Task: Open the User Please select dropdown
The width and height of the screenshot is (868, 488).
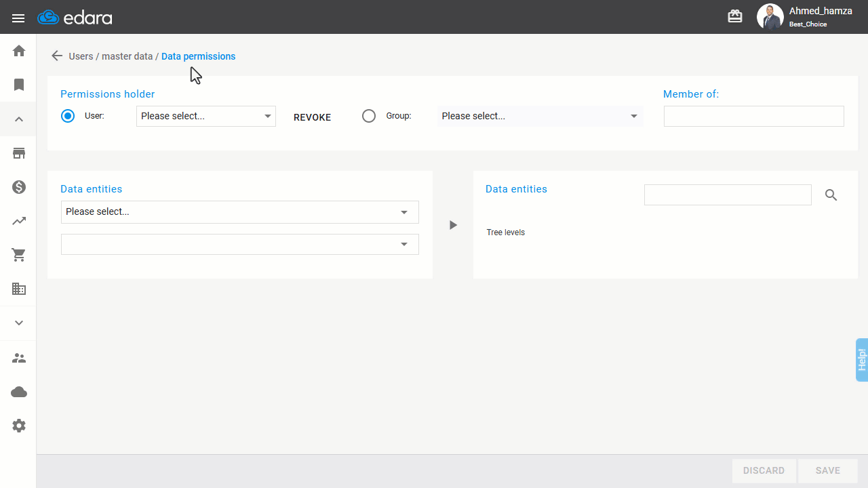Action: coord(206,116)
